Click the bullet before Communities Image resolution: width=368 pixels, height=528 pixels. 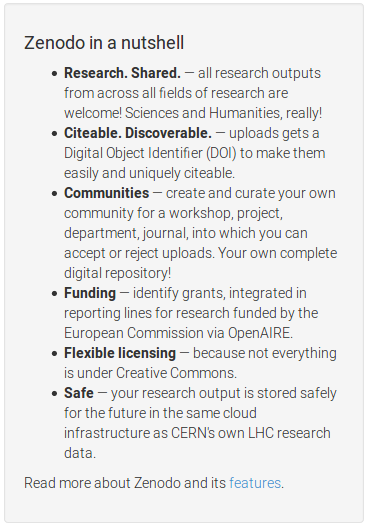pos(55,194)
